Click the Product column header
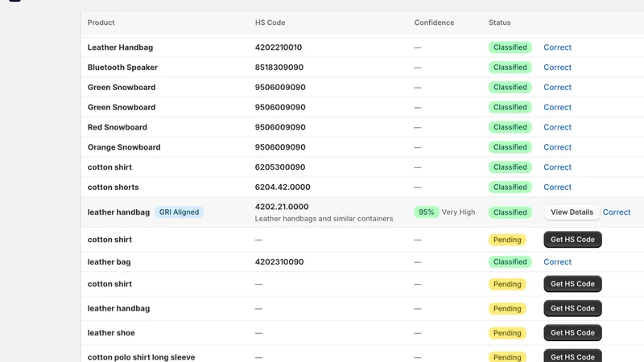This screenshot has width=644, height=362. (x=101, y=23)
